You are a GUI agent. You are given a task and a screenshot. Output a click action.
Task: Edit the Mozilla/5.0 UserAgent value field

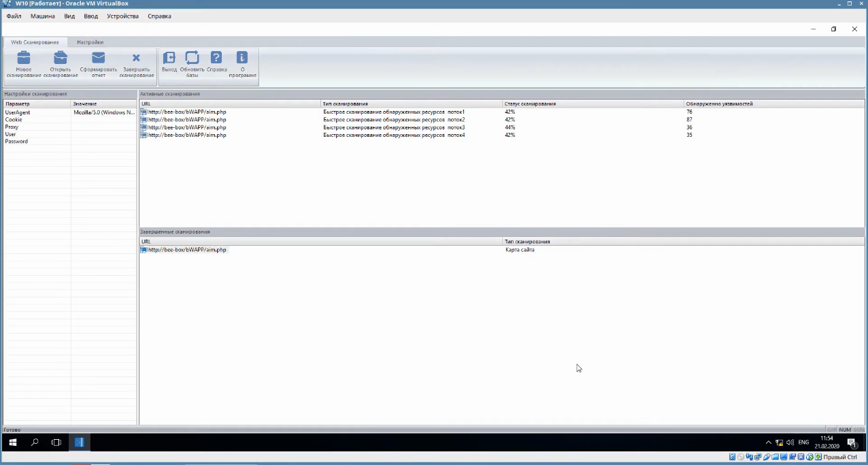(103, 112)
